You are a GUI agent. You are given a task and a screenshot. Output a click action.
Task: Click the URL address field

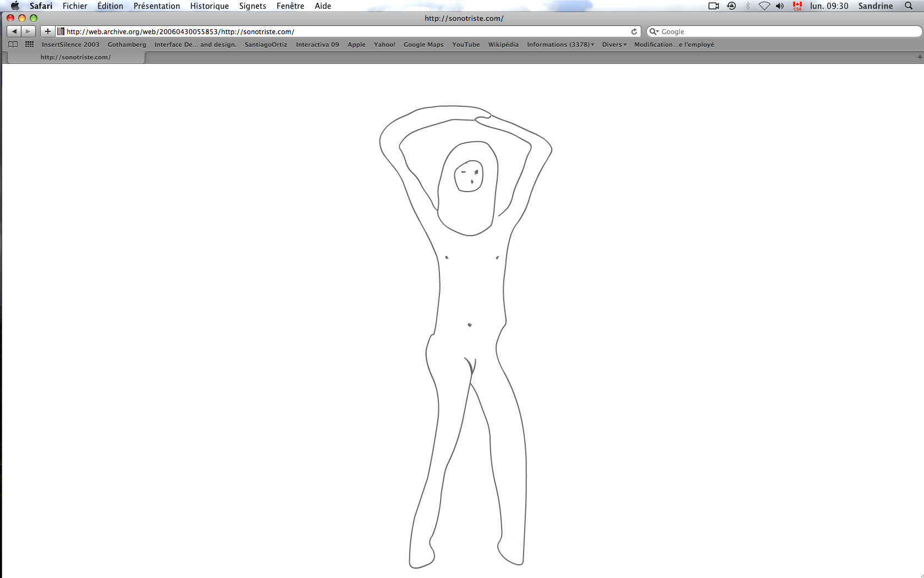tap(348, 32)
